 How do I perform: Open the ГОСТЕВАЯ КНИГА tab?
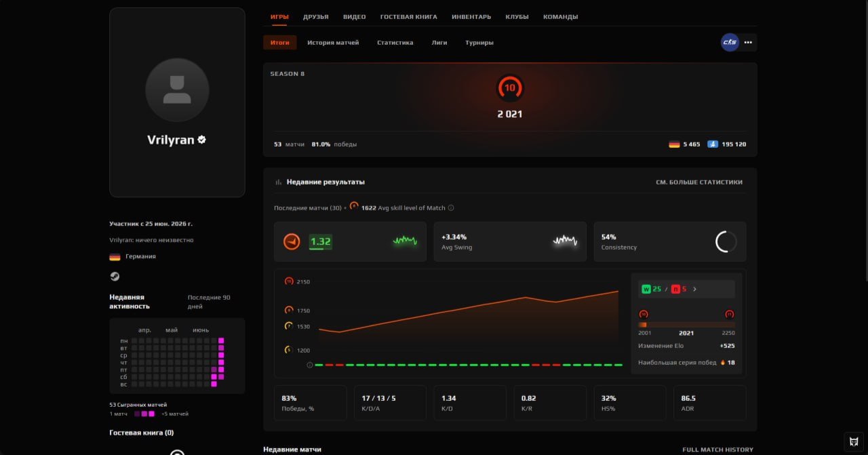click(408, 17)
